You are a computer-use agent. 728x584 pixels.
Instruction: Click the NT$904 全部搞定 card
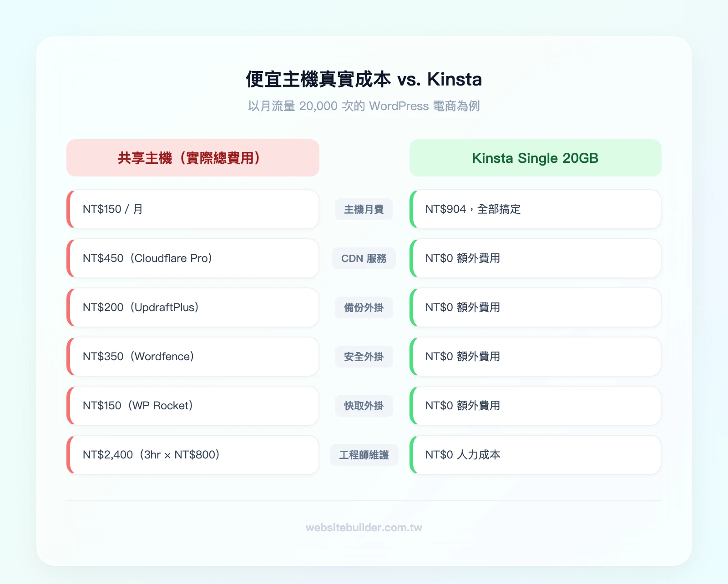point(535,209)
